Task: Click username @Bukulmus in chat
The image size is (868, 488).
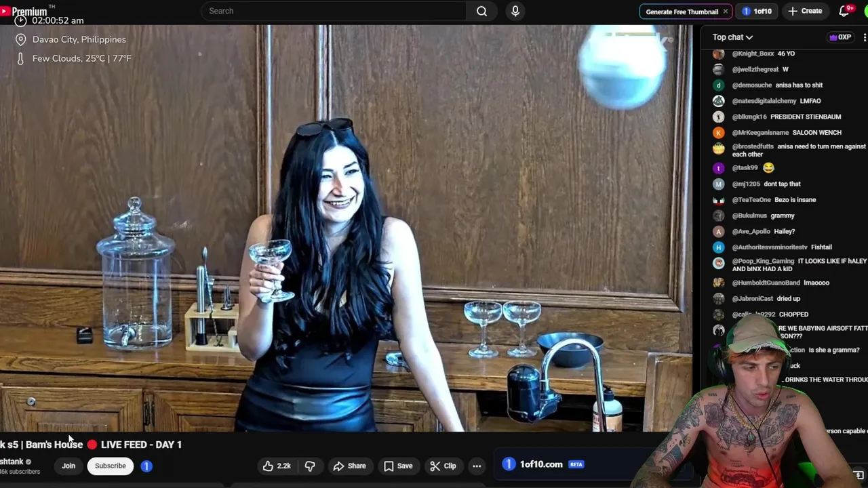Action: pyautogui.click(x=749, y=216)
